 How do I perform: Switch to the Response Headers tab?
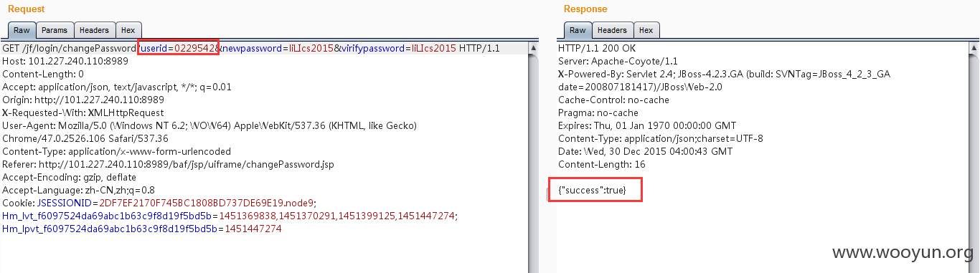pos(612,30)
